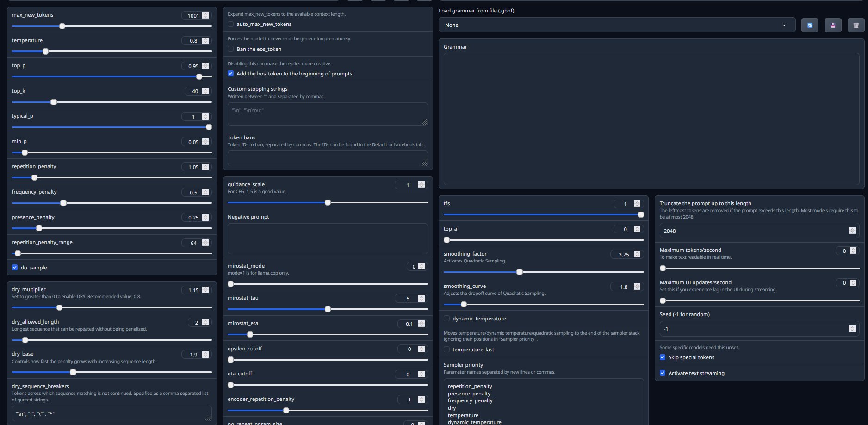Uncheck Add the bos_token to prompts
The width and height of the screenshot is (868, 425).
231,74
